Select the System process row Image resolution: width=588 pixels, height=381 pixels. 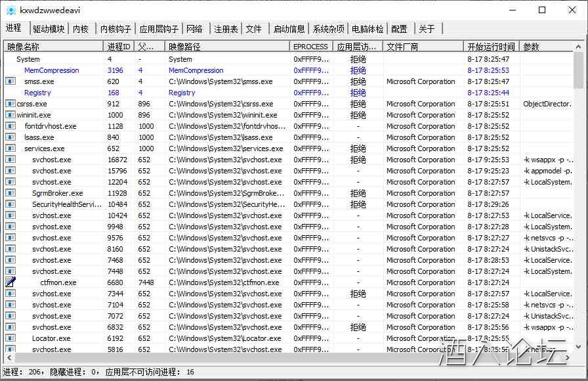288,59
